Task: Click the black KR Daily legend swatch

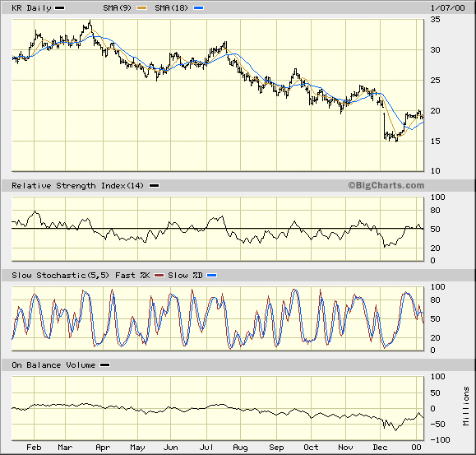Action: pos(59,8)
